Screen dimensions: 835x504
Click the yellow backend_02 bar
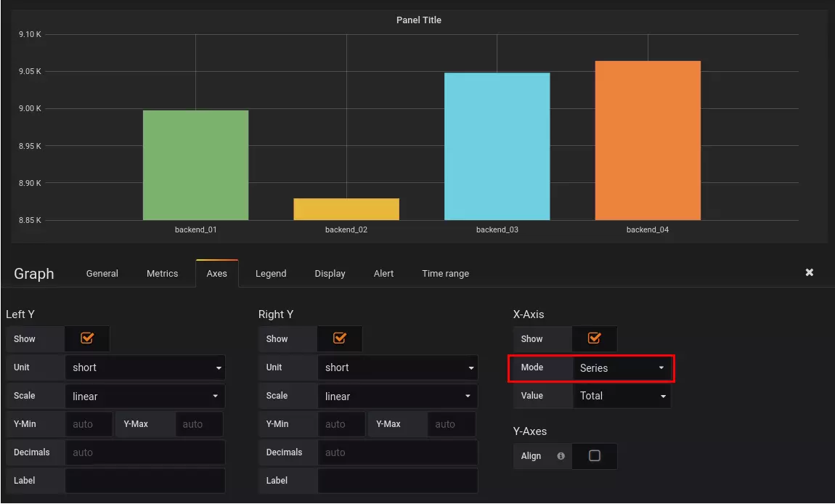point(346,209)
